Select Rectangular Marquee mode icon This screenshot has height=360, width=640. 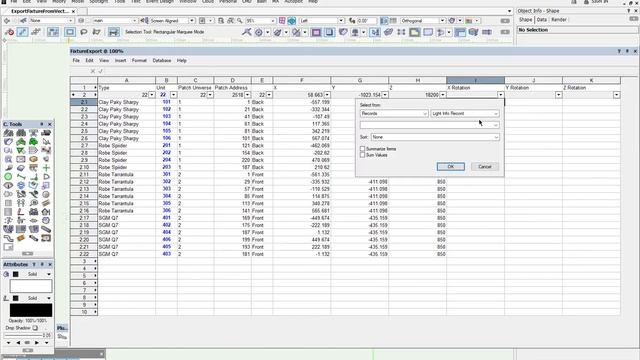coord(70,32)
